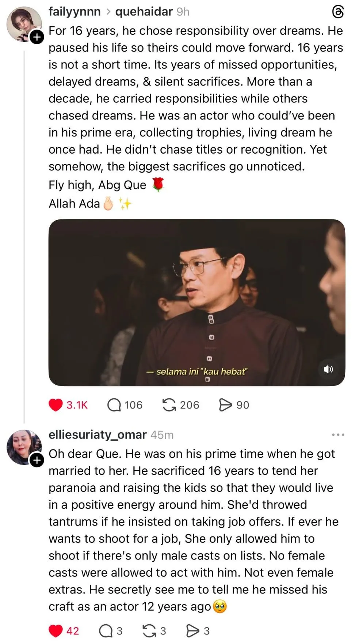Open comments on post with 106 replies
The image size is (355, 644).
[x=114, y=405]
